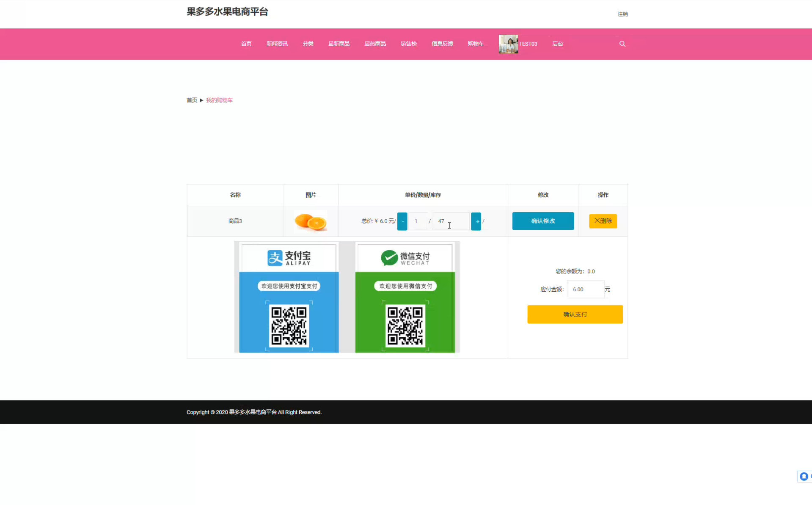Viewport: 812px width, 505px height.
Task: Click the 确认修改 button
Action: pos(543,221)
